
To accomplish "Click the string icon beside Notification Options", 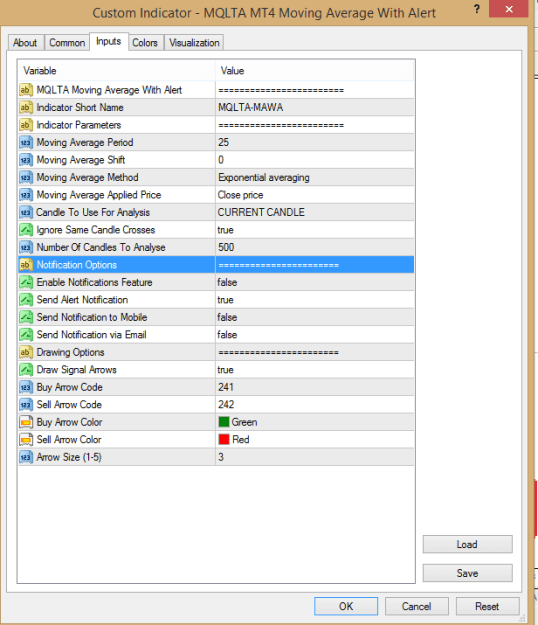I will [x=26, y=265].
